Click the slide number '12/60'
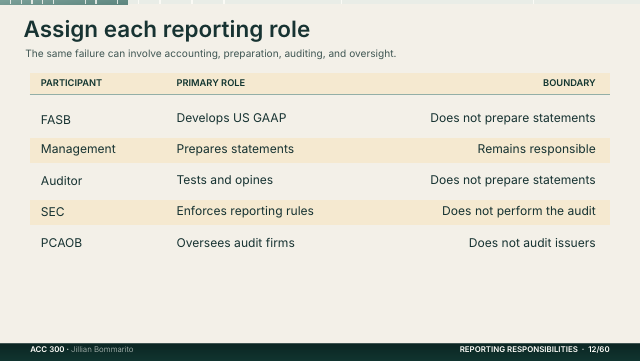This screenshot has width=640, height=361. [x=599, y=350]
